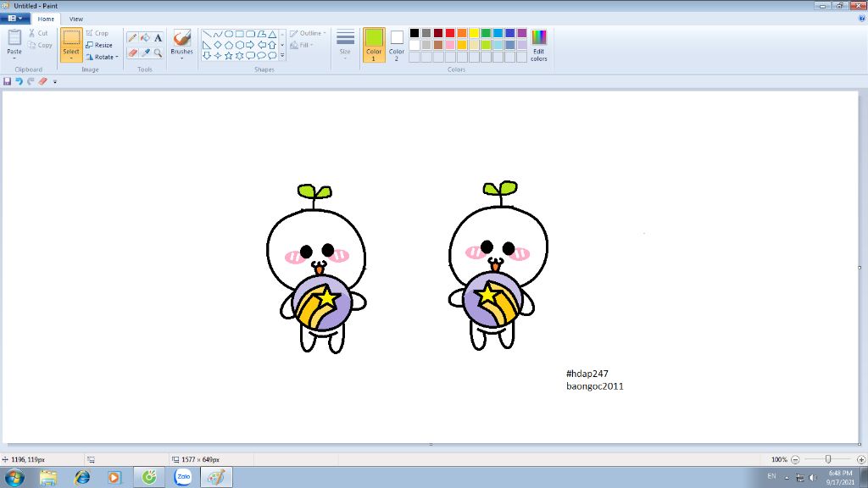The height and width of the screenshot is (488, 868).
Task: Open the View ribbon tab
Action: [75, 19]
